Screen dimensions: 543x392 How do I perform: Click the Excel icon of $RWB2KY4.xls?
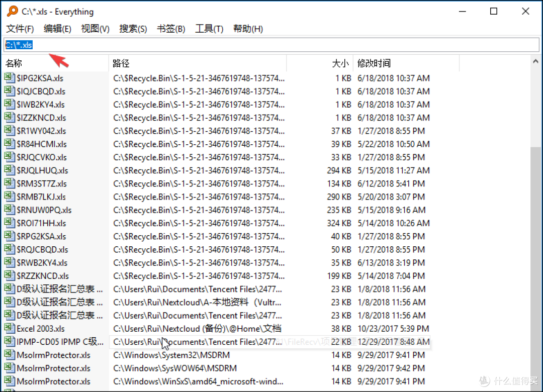click(x=10, y=262)
